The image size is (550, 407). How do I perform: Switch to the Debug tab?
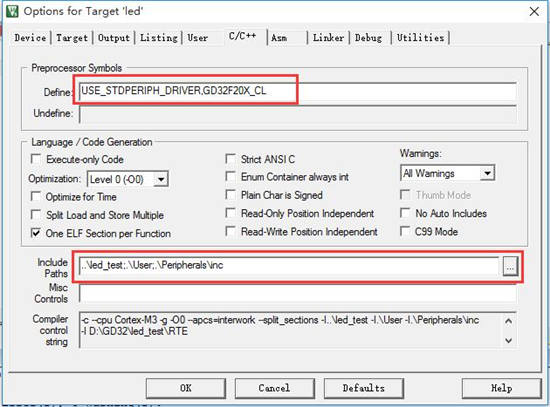click(x=368, y=38)
